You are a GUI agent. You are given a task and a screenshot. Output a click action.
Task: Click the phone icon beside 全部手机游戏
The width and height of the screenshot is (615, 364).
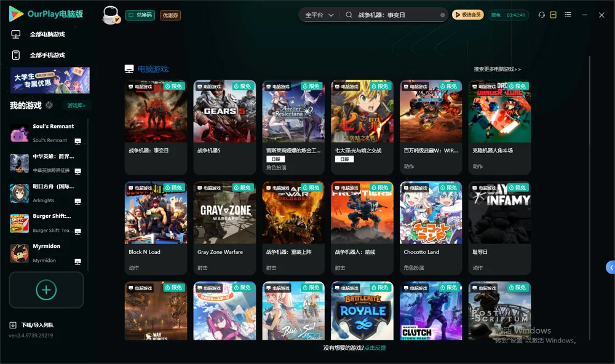16,55
